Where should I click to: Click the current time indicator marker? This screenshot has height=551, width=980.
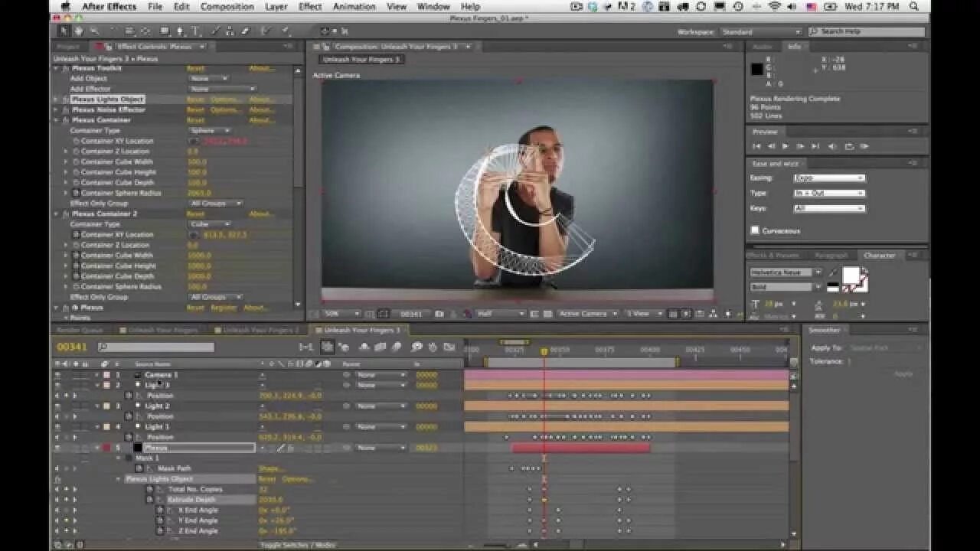coord(544,352)
